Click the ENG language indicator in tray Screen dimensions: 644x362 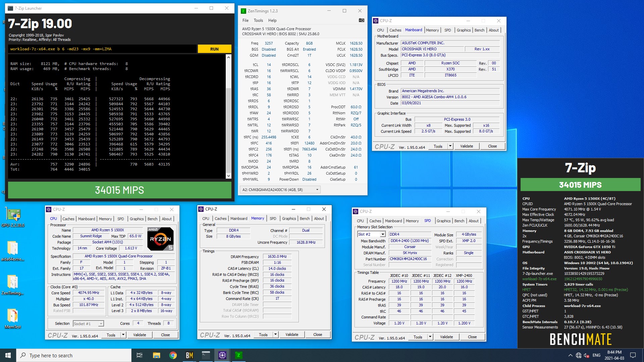click(x=596, y=355)
